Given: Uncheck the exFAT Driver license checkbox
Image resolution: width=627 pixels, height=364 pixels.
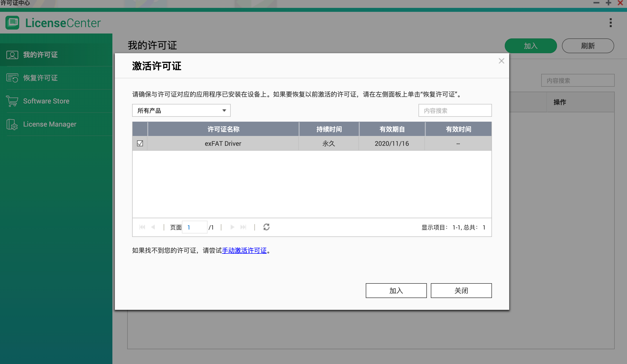Looking at the screenshot, I should coord(140,144).
